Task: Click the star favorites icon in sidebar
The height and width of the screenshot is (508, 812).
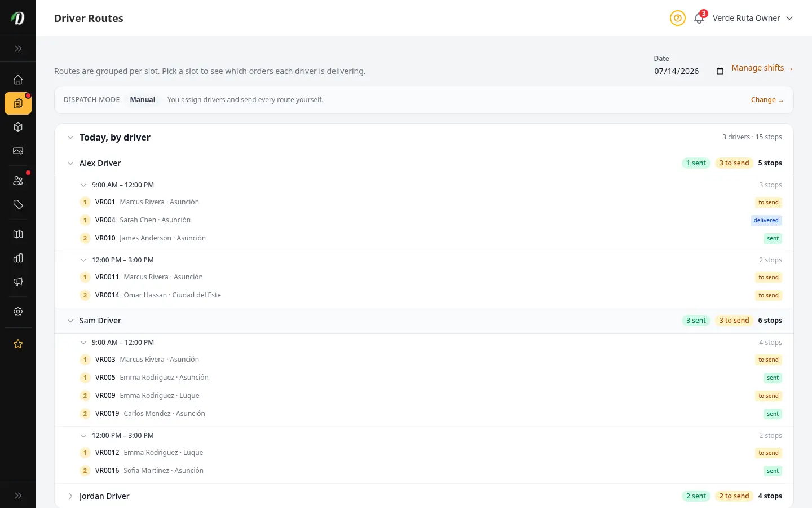Action: coord(18,344)
